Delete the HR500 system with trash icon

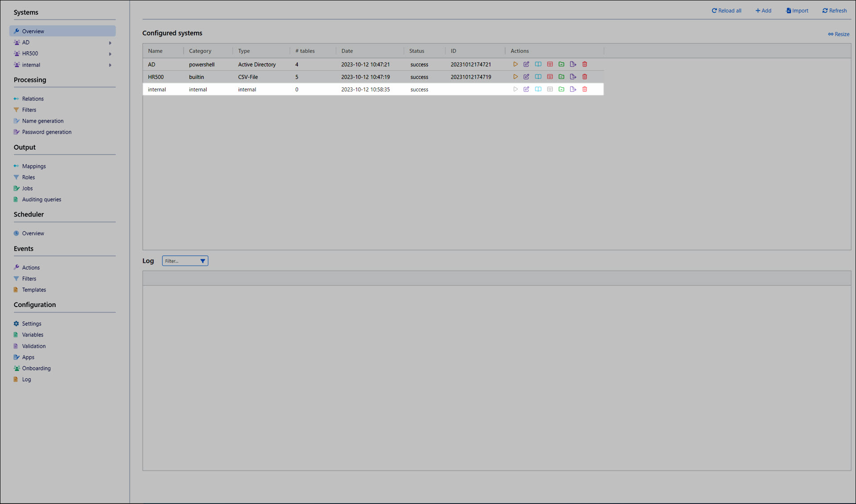(x=584, y=77)
